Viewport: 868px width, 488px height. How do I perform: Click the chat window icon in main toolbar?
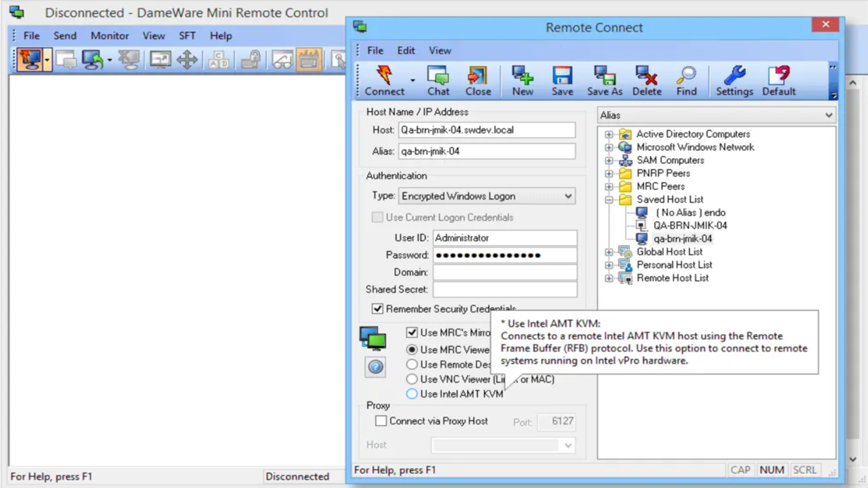click(x=66, y=59)
